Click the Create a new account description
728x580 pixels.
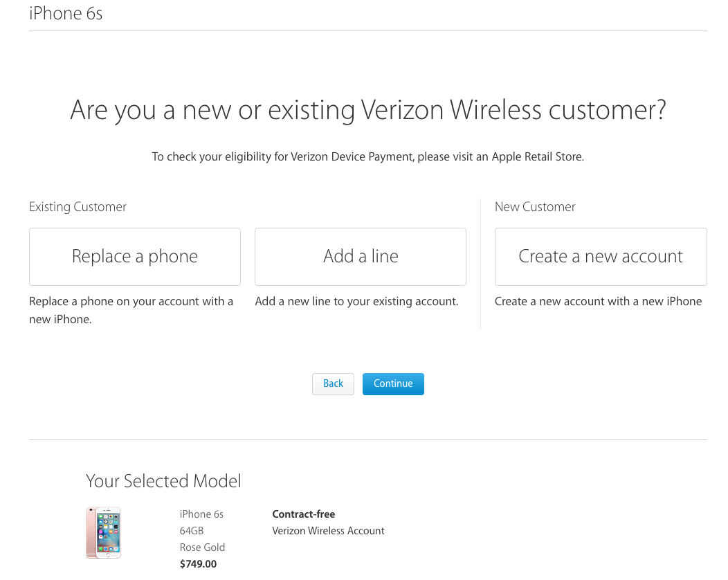pos(598,301)
